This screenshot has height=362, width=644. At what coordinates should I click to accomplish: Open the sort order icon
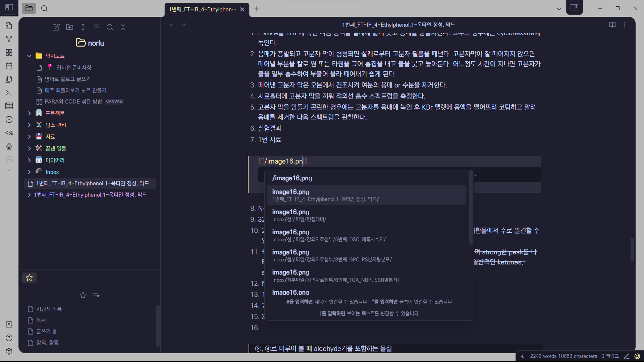(83, 27)
